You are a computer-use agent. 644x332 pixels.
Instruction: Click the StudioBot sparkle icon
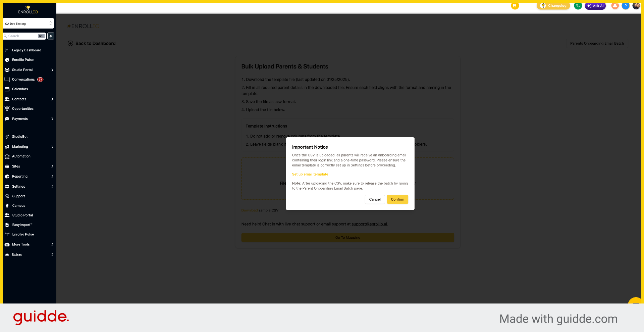tap(7, 137)
